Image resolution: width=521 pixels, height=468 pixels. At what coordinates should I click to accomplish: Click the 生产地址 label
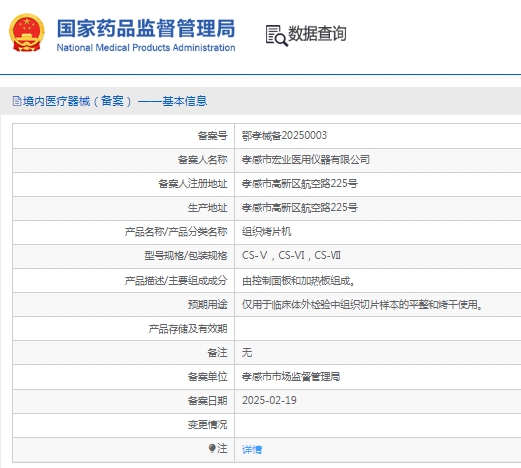click(x=207, y=208)
